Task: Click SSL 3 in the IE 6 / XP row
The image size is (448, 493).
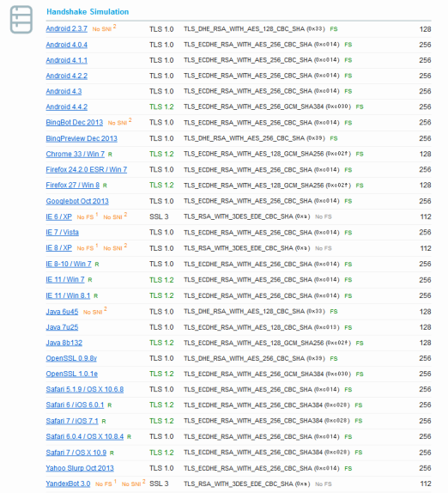Action: (159, 216)
